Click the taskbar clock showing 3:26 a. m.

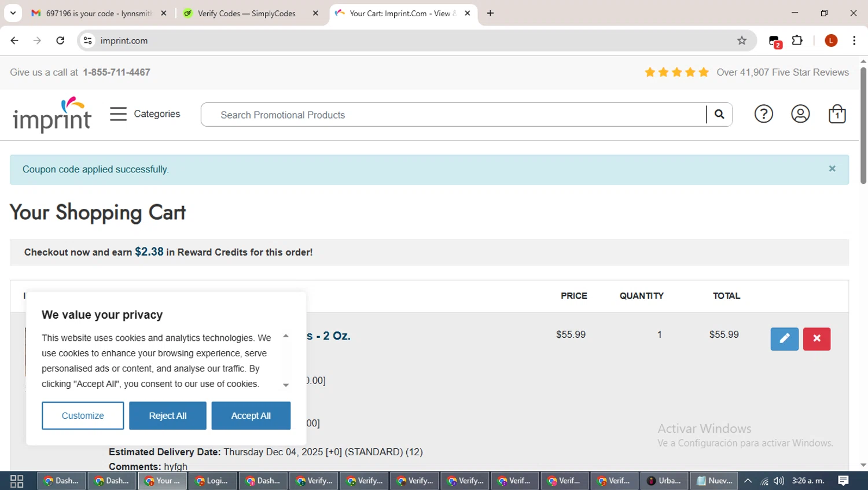[808, 481]
